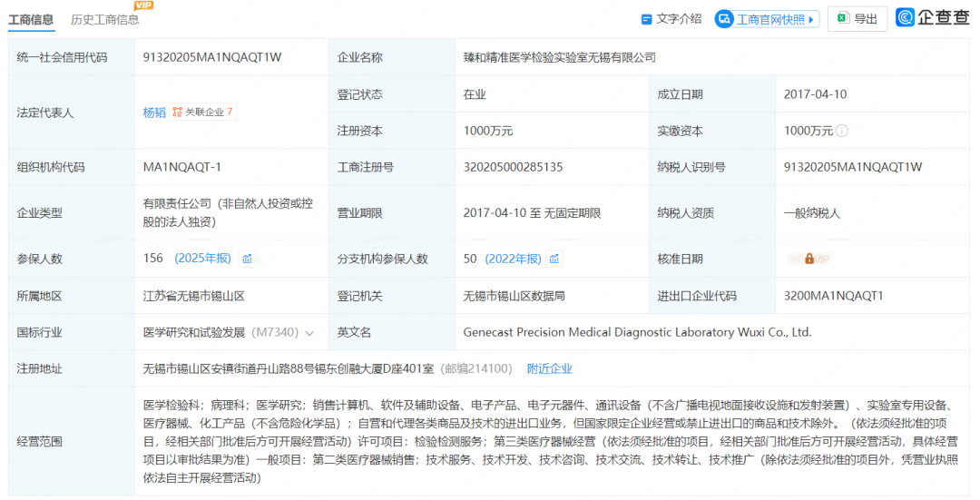
Task: Click the 2022年报 link
Action: coord(513,259)
